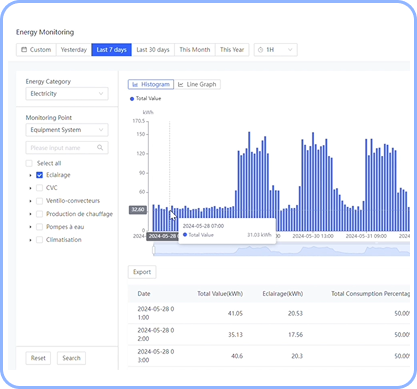The height and width of the screenshot is (389, 417).
Task: Open the 1H interval dropdown
Action: pos(276,50)
